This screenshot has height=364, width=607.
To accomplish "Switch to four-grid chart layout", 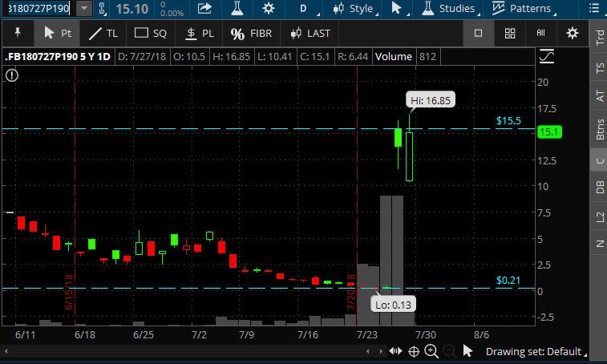I will (x=510, y=34).
